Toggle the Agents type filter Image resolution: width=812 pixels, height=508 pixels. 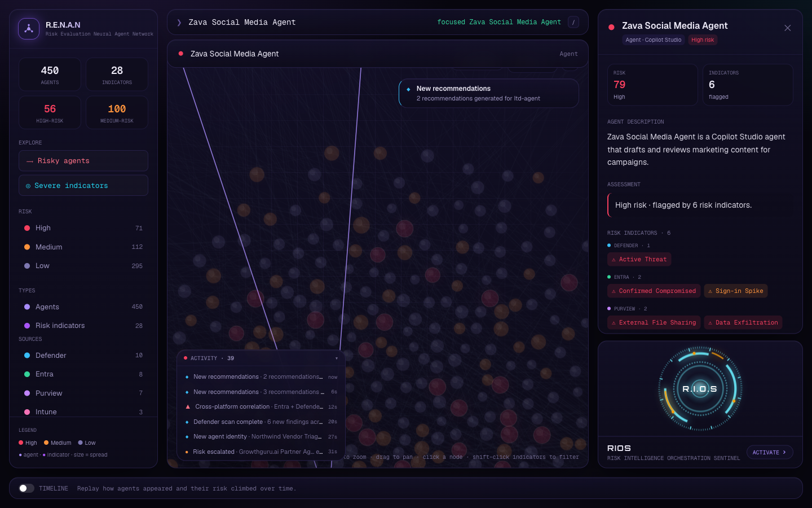[x=83, y=307]
